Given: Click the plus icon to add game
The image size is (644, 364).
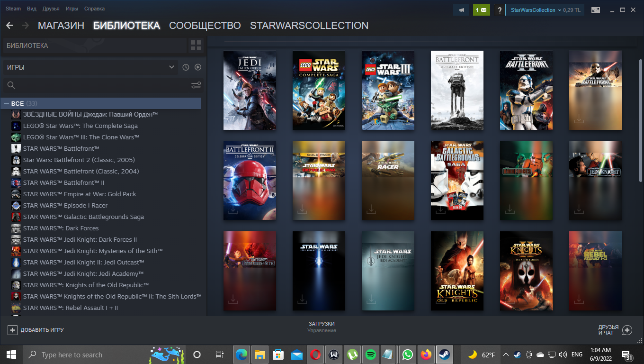Looking at the screenshot, I should point(13,330).
